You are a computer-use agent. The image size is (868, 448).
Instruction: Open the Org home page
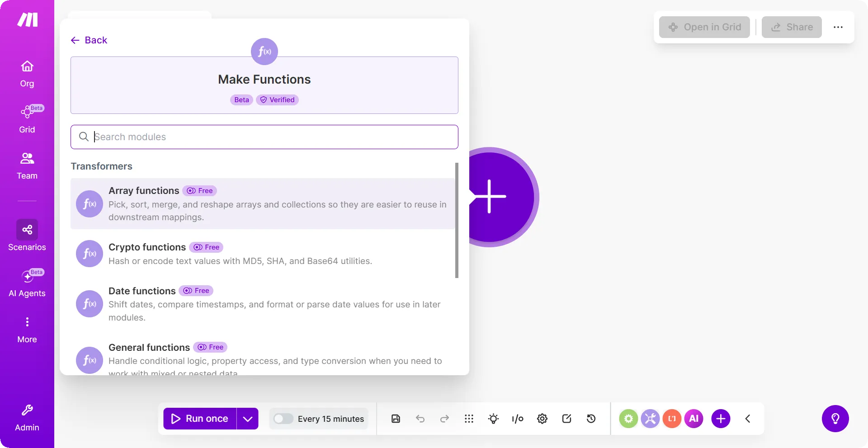click(x=27, y=74)
